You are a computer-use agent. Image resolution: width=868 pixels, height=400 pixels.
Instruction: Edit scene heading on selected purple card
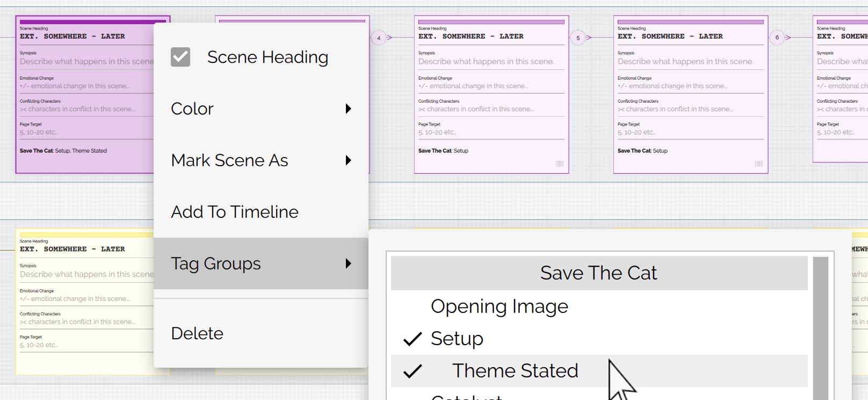click(x=86, y=37)
